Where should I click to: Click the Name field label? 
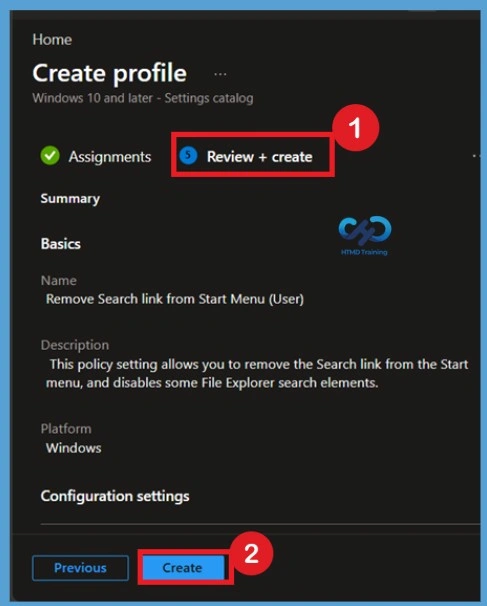pos(59,281)
